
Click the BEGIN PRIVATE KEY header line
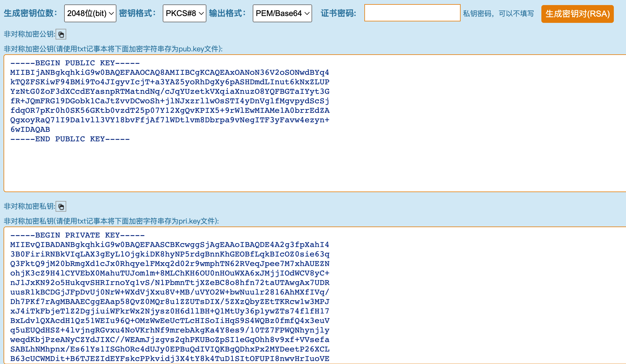click(x=77, y=235)
